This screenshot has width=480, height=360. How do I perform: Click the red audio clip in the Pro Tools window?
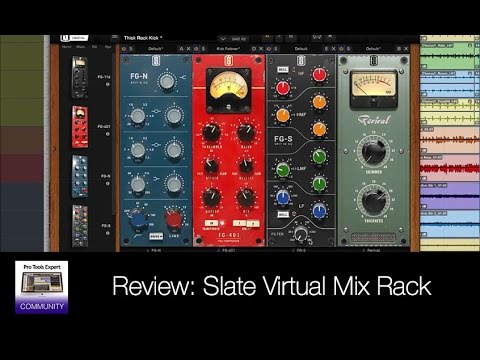coord(449,168)
